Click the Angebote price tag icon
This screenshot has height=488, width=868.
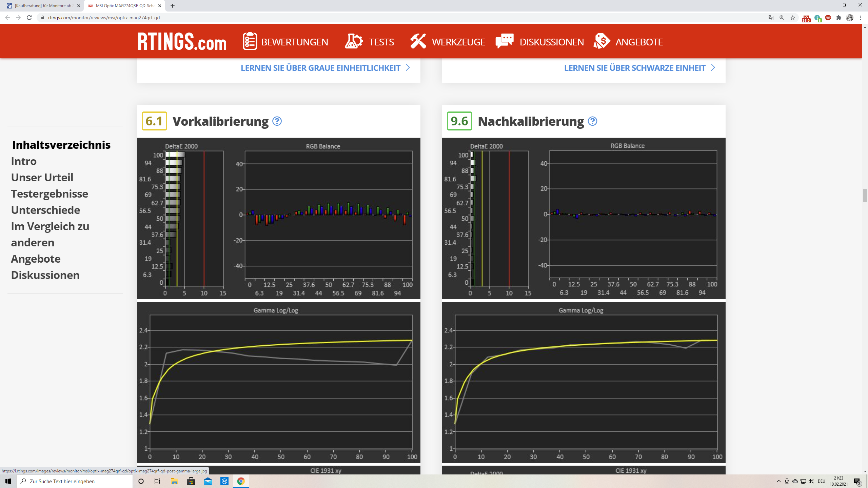tap(602, 41)
